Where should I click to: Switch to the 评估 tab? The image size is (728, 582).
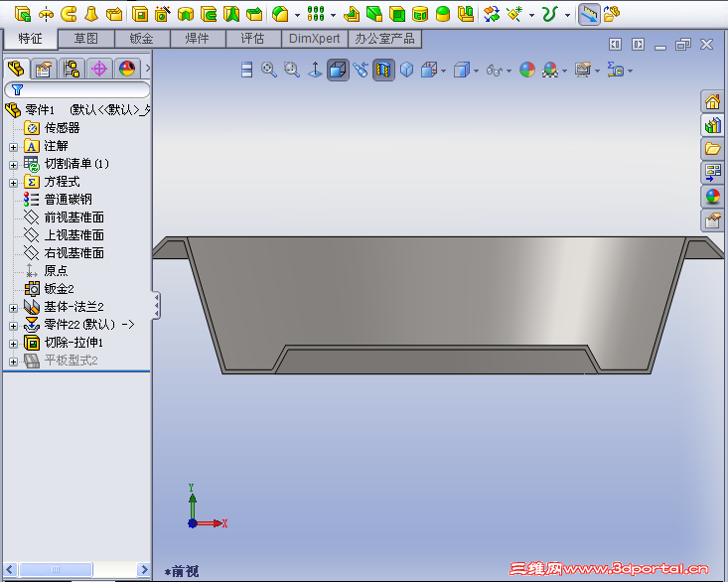(x=253, y=39)
